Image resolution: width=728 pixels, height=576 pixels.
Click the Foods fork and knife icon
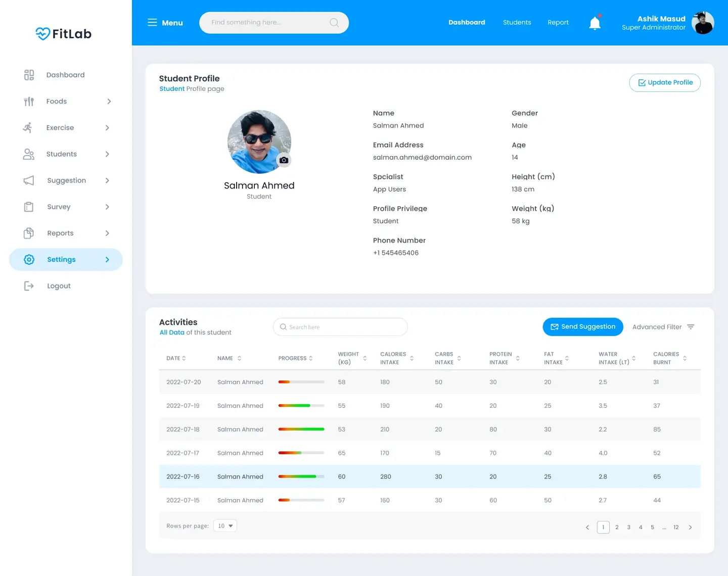click(29, 102)
